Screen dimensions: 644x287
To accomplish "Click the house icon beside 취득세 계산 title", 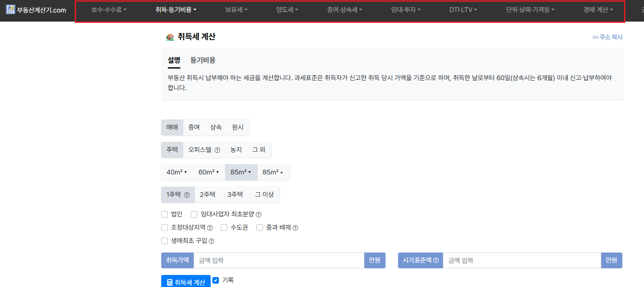I will 169,37.
